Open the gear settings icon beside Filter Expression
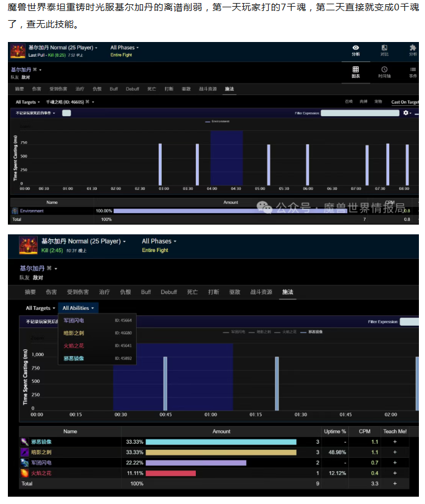The height and width of the screenshot is (504, 425). 406,113
